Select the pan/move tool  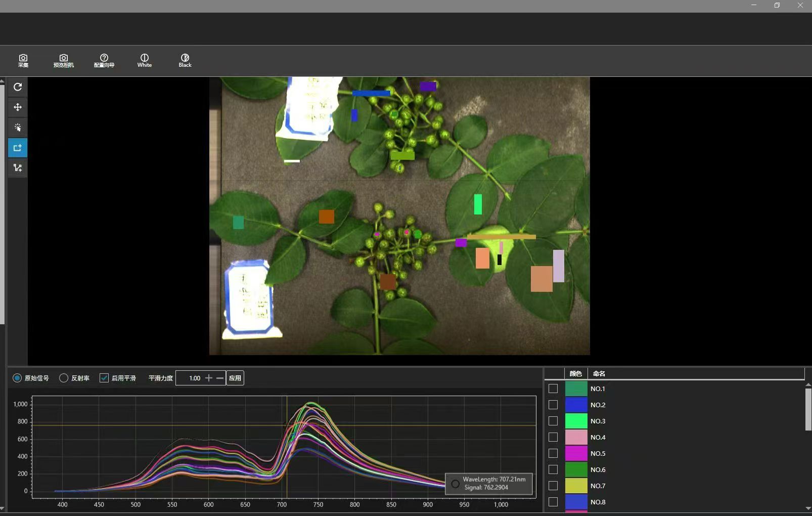pos(18,107)
